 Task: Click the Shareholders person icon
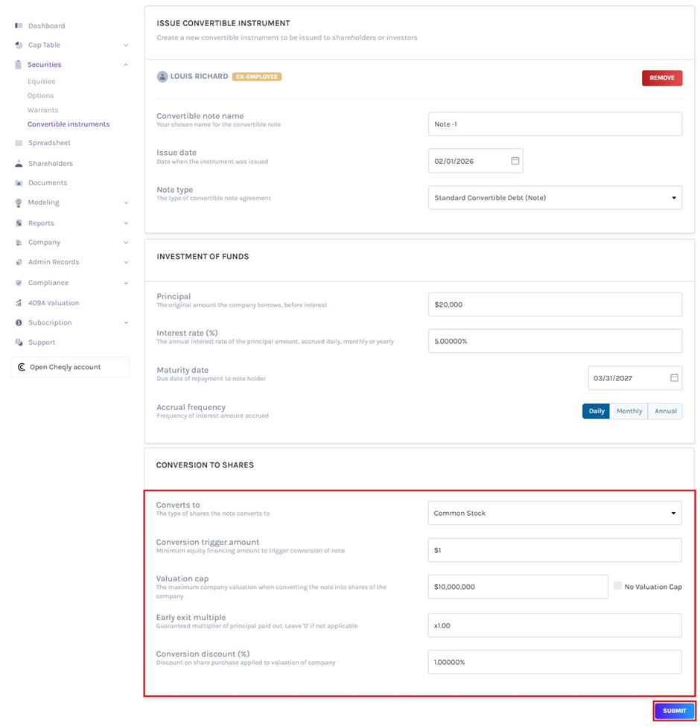(19, 164)
